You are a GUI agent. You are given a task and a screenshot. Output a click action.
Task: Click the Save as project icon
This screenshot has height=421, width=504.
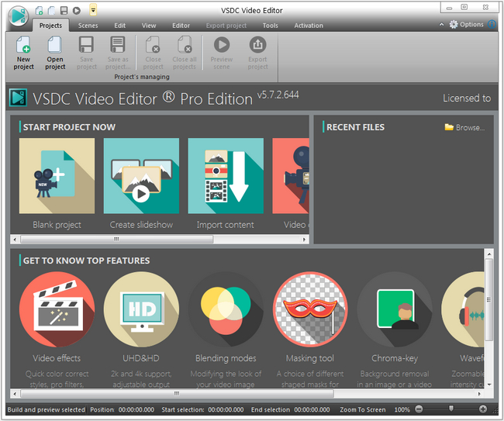click(x=118, y=45)
